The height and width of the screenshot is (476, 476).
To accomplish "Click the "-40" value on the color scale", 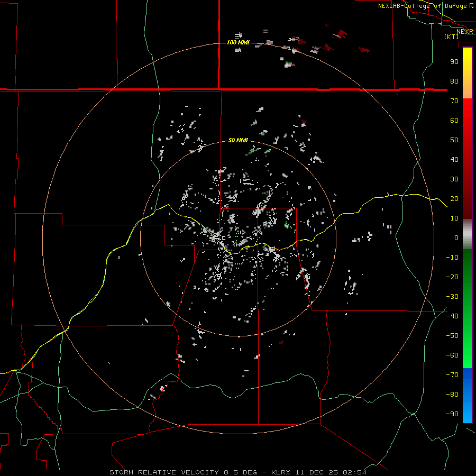I will (452, 316).
